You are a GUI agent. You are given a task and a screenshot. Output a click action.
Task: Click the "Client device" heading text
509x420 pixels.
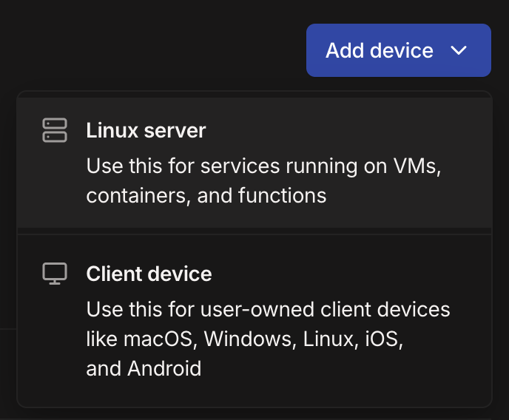click(x=149, y=274)
